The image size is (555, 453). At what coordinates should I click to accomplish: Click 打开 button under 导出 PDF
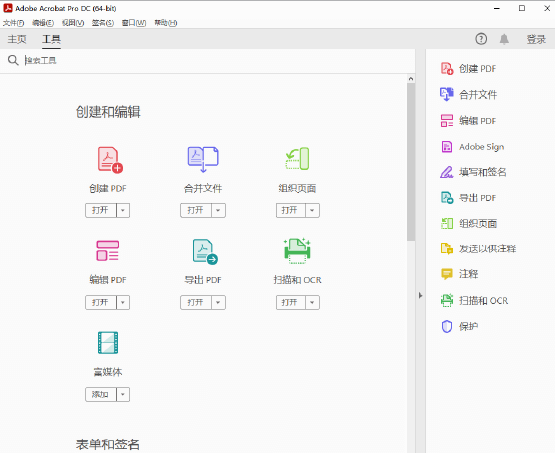196,302
